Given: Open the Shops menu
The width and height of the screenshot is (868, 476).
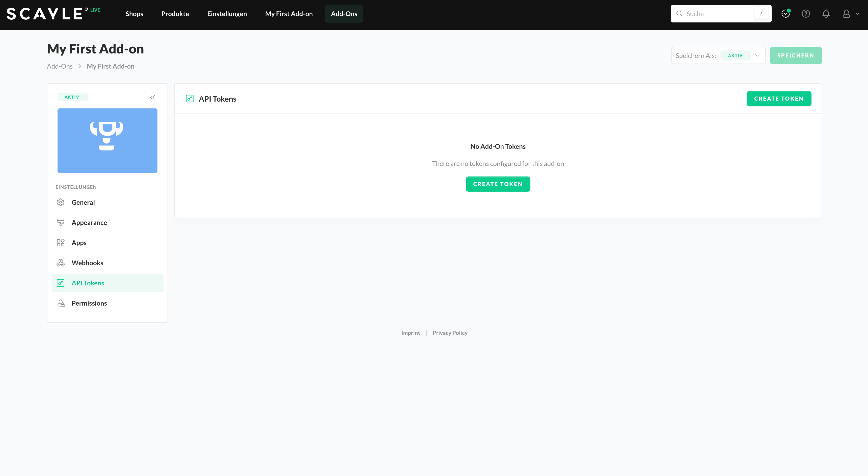Looking at the screenshot, I should 134,14.
